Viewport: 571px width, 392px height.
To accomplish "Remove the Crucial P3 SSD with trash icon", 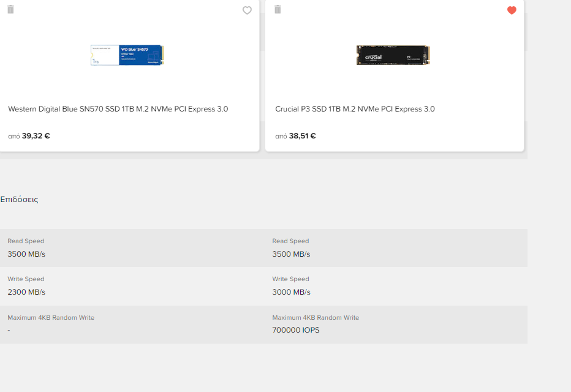I will 278,9.
